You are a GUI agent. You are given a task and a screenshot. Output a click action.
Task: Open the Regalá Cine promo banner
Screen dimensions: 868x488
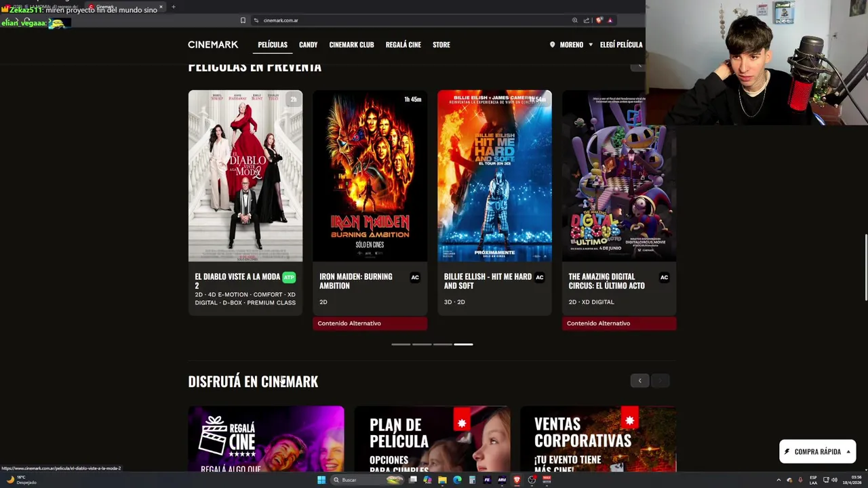click(266, 439)
